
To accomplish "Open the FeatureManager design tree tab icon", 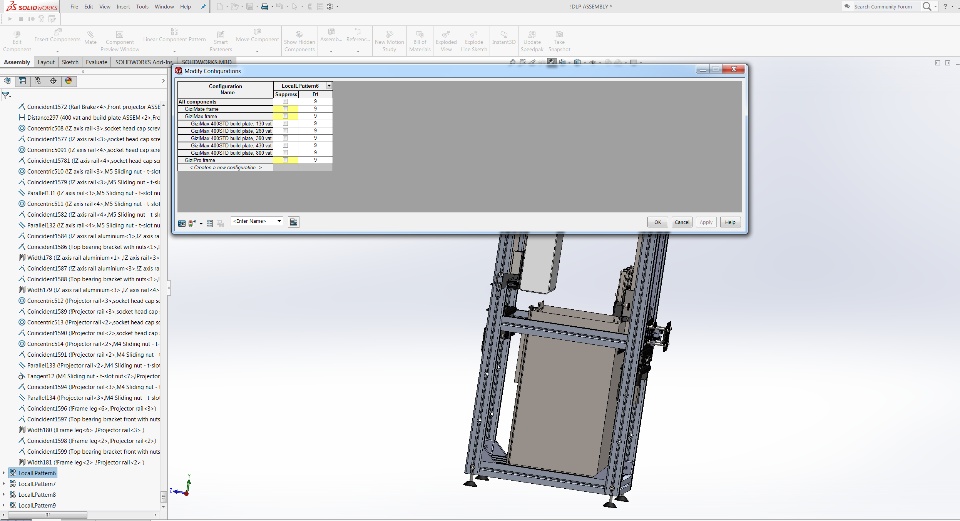I will (7, 81).
